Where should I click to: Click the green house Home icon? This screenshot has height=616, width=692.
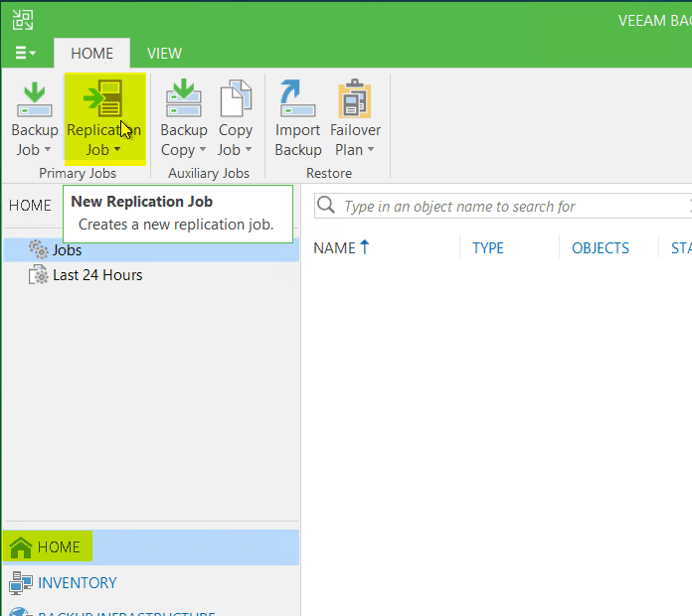point(21,547)
